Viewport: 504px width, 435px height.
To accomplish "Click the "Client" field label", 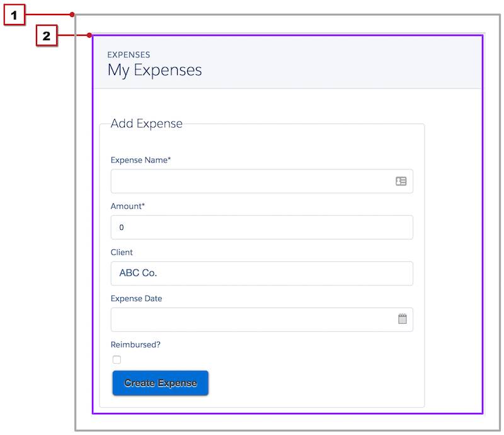I will pyautogui.click(x=122, y=252).
